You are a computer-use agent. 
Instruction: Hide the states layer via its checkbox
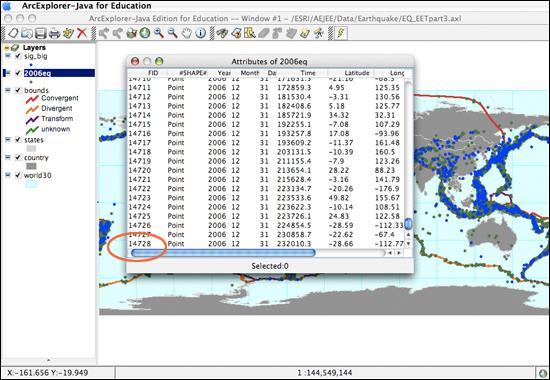pos(18,140)
